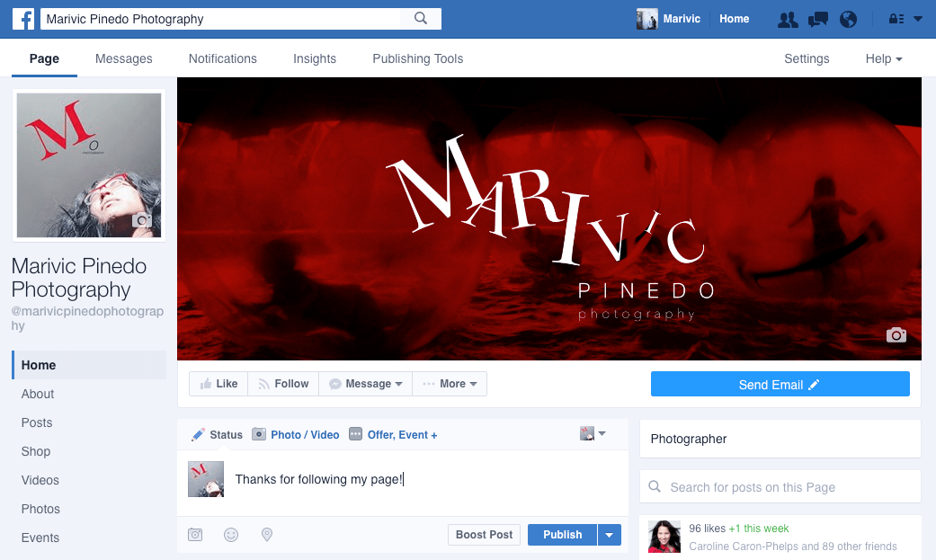The image size is (936, 560).
Task: Click the page profile picture
Action: click(x=89, y=165)
